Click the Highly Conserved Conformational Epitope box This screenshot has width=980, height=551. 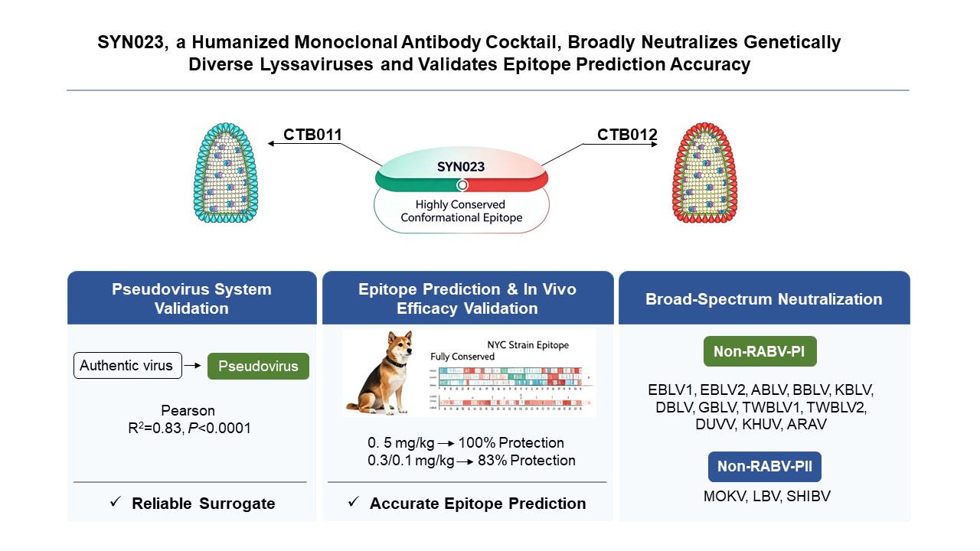point(462,210)
